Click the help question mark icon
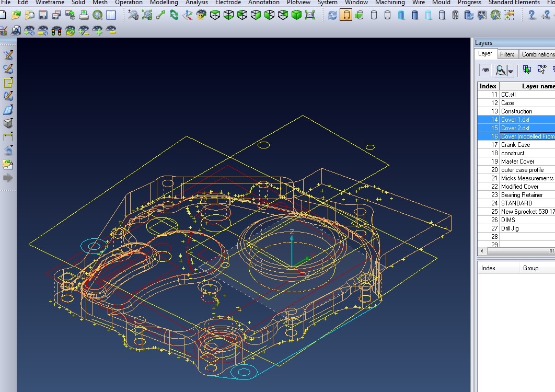The height and width of the screenshot is (392, 555). point(532,15)
